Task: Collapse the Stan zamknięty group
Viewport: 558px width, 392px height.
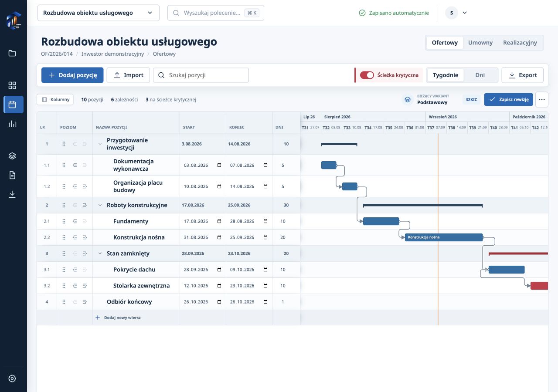Action: 100,253
